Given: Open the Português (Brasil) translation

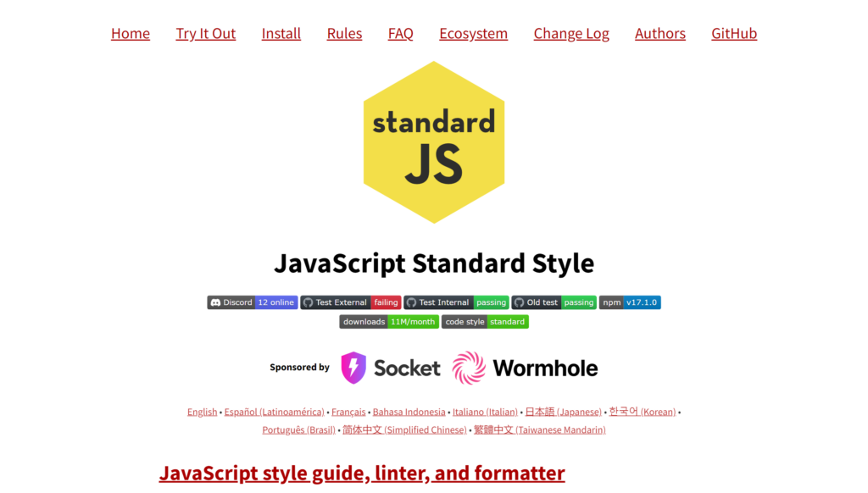Looking at the screenshot, I should [299, 430].
